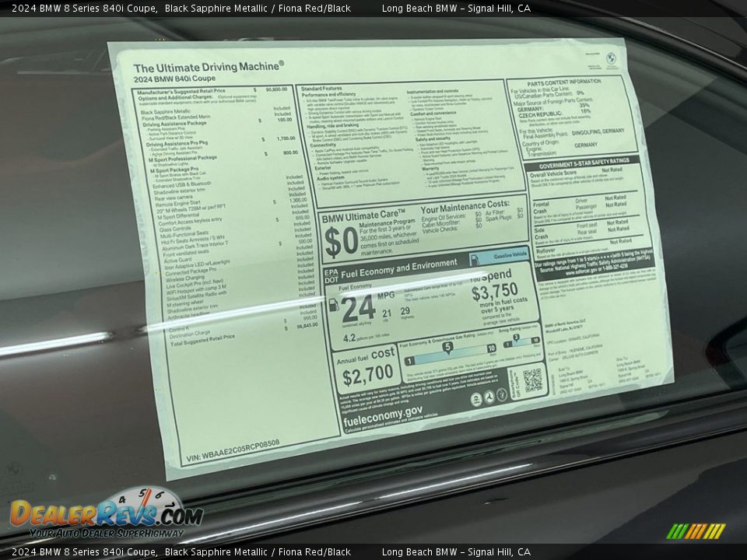Click 'DINGOLFING, GERMANY' final assembly point
This screenshot has width=747, height=560.
coord(598,132)
